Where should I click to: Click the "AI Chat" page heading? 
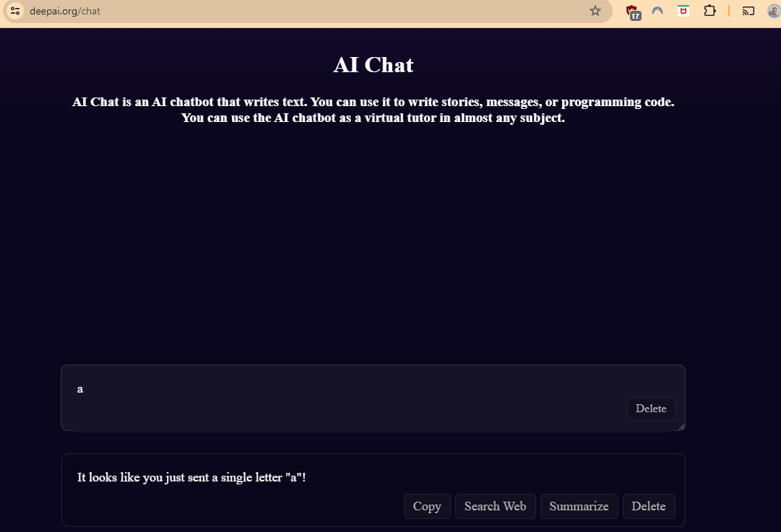(374, 65)
